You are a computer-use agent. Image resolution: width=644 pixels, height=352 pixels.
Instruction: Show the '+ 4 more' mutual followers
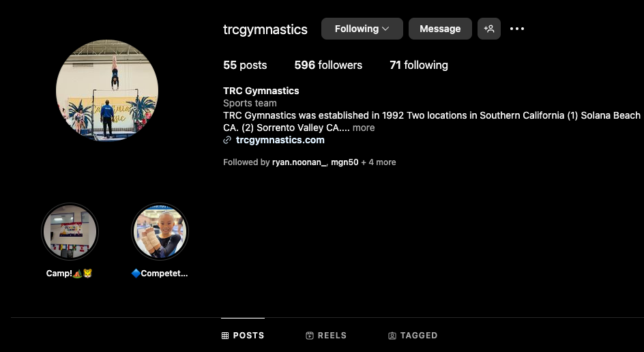click(378, 162)
